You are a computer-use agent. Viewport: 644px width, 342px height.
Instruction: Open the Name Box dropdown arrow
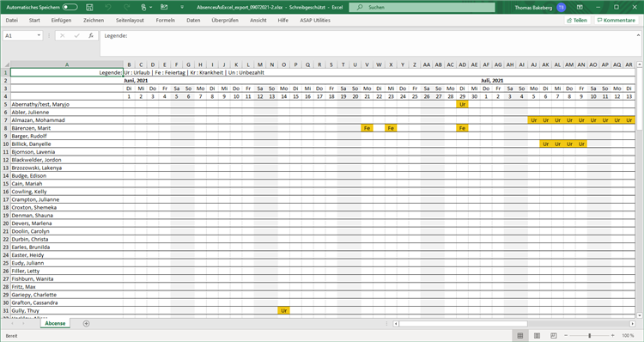click(x=39, y=36)
